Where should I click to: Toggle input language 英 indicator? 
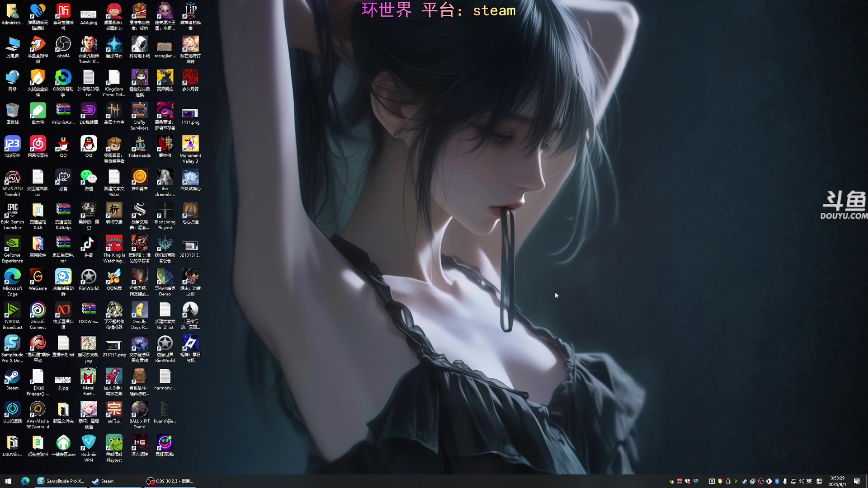809,481
